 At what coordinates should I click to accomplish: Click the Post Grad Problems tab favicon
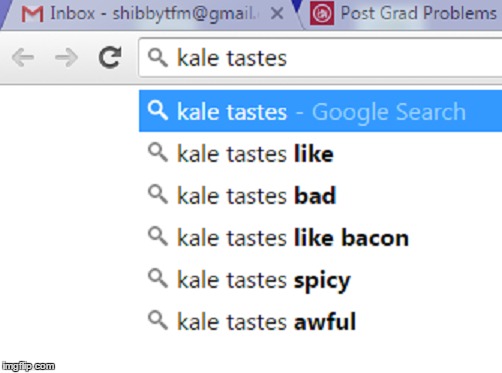(x=322, y=13)
